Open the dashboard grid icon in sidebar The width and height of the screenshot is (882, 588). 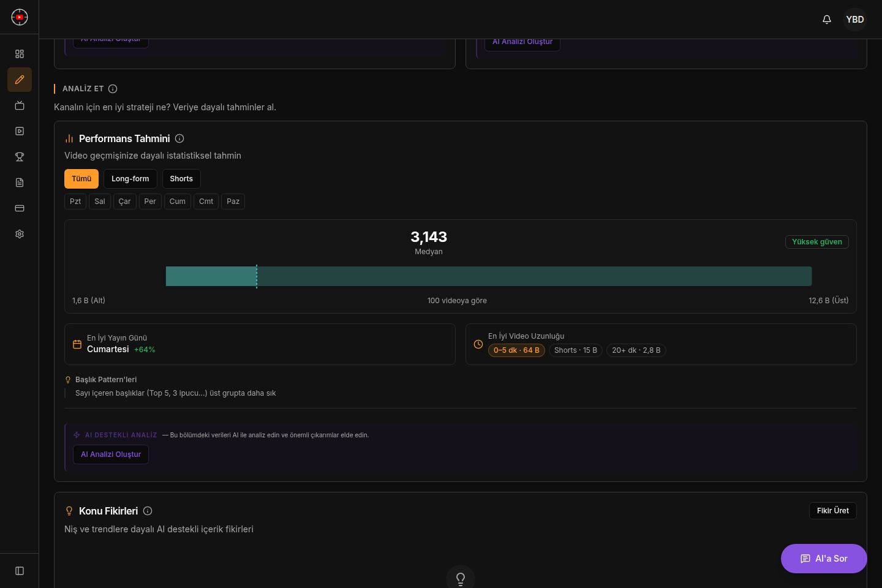point(20,54)
